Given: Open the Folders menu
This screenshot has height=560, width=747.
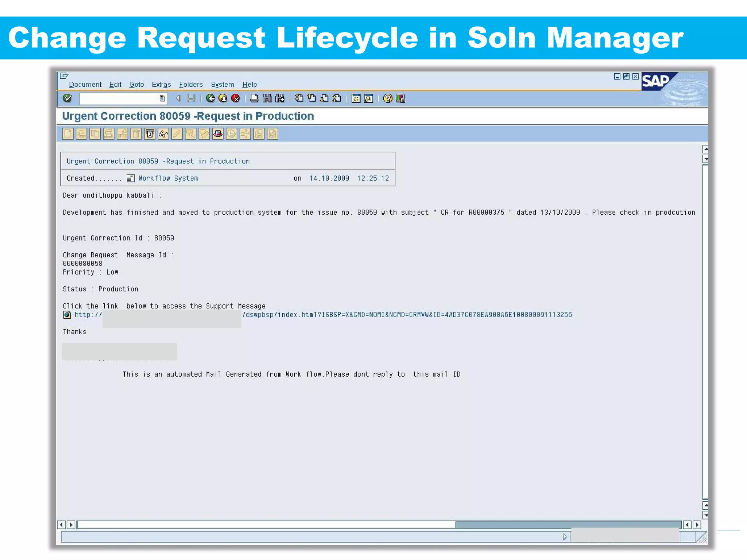Looking at the screenshot, I should click(191, 85).
